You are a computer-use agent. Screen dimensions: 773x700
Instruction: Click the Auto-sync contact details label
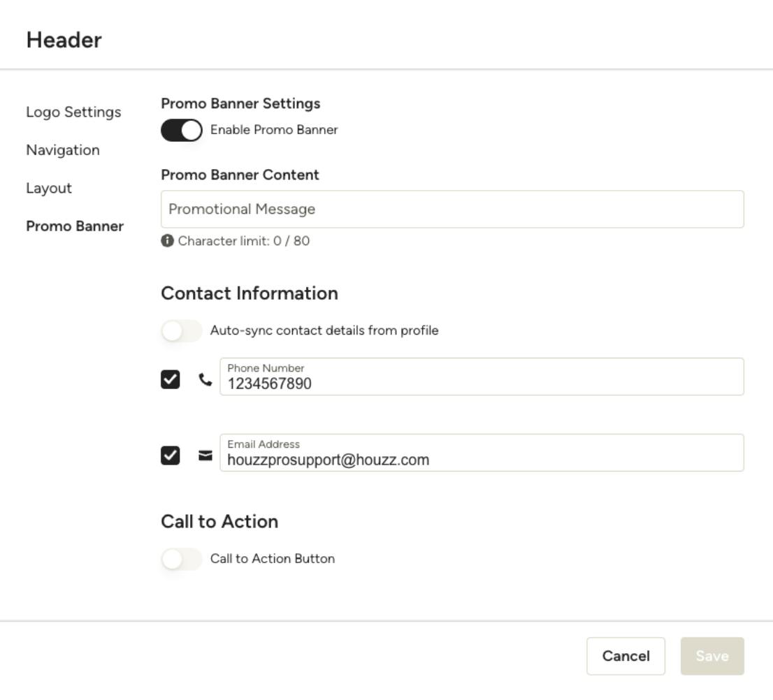pyautogui.click(x=324, y=330)
